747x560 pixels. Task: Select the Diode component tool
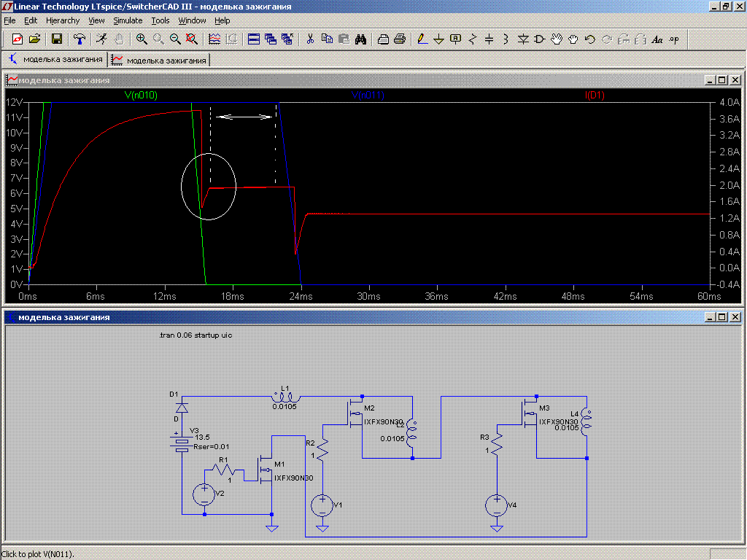(523, 39)
